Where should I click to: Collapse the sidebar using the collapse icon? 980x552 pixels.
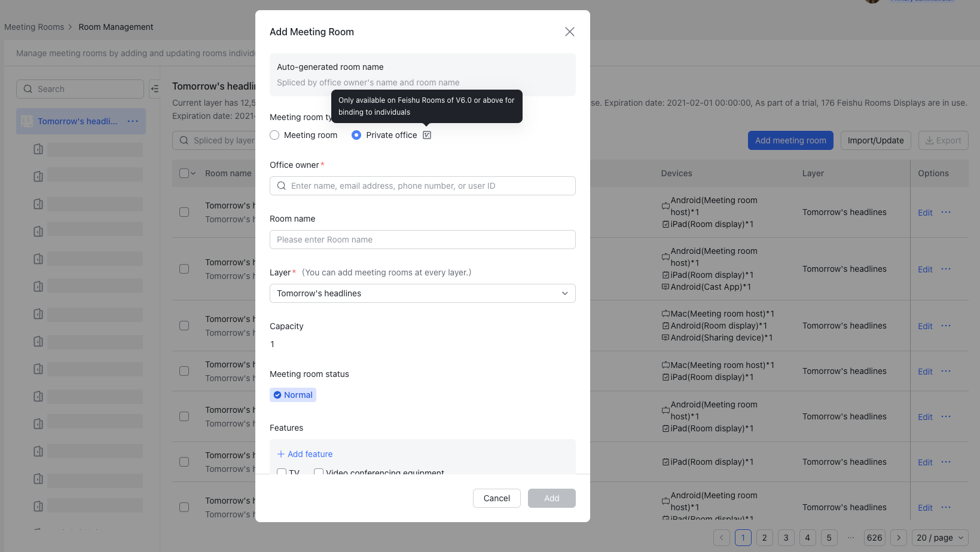155,88
